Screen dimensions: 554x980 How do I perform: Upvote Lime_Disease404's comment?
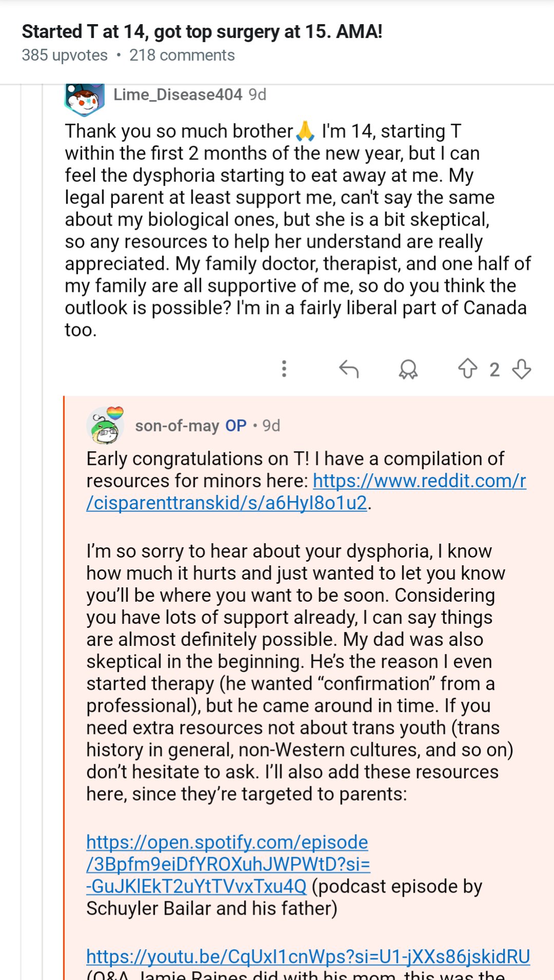(467, 368)
